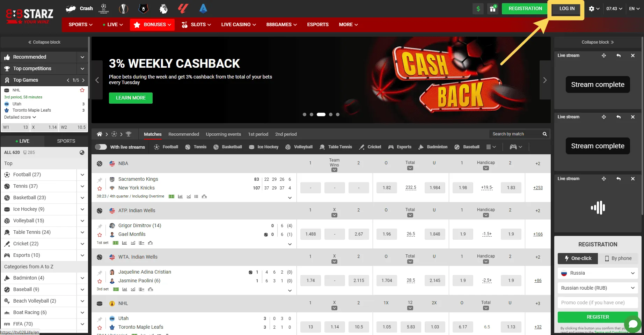The height and width of the screenshot is (335, 644).
Task: Move the first Live stream panel
Action: 604,55
